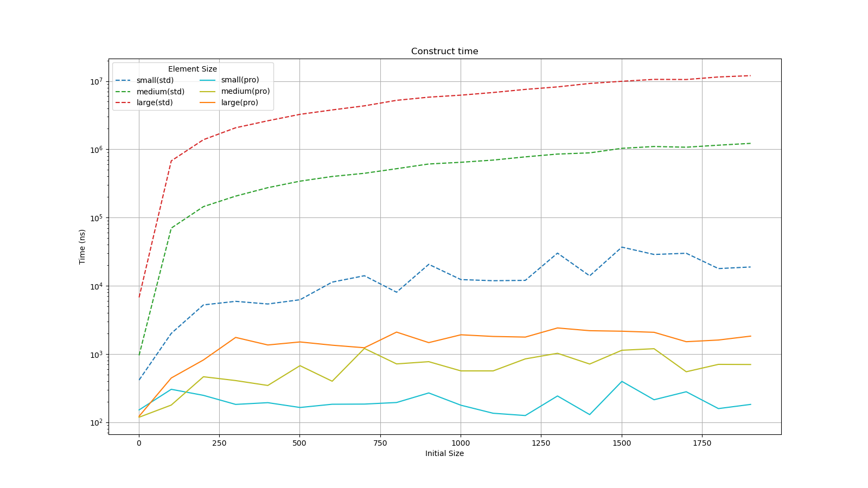Select the "Element Size" legend title
Image resolution: width=868 pixels, height=488 pixels.
192,69
